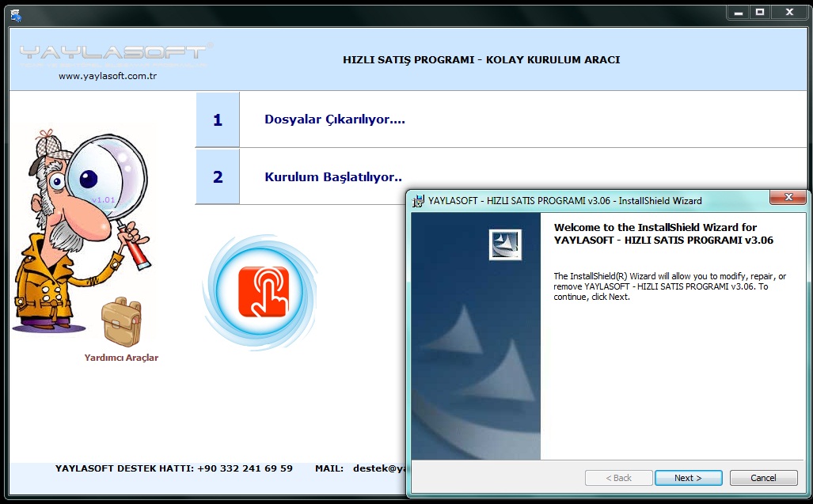Click the HIZLI SATIŞ PROGRAMI header title
The image size is (813, 504).
pos(481,59)
